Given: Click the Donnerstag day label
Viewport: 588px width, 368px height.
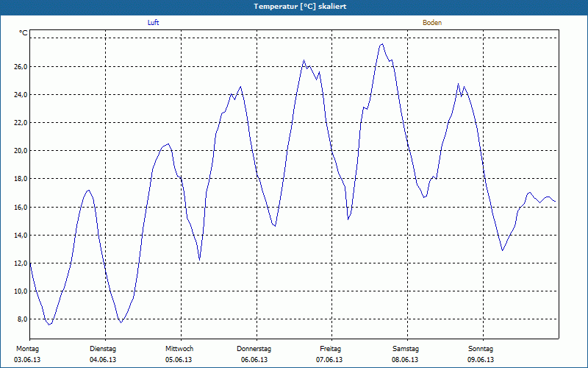Looking at the screenshot, I should (254, 349).
